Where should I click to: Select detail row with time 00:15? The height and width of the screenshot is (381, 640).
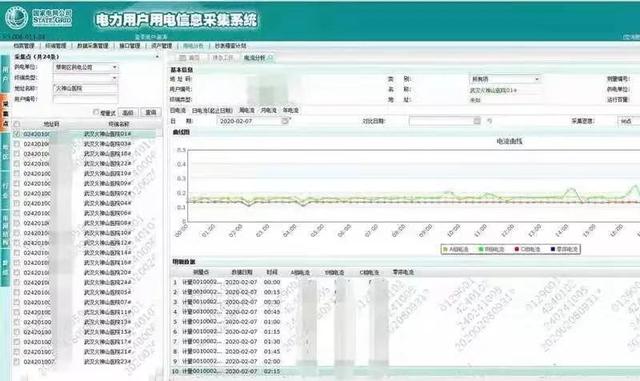click(404, 292)
